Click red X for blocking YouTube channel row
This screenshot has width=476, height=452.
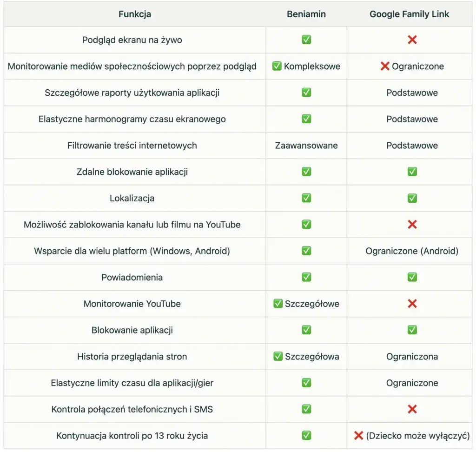[412, 225]
